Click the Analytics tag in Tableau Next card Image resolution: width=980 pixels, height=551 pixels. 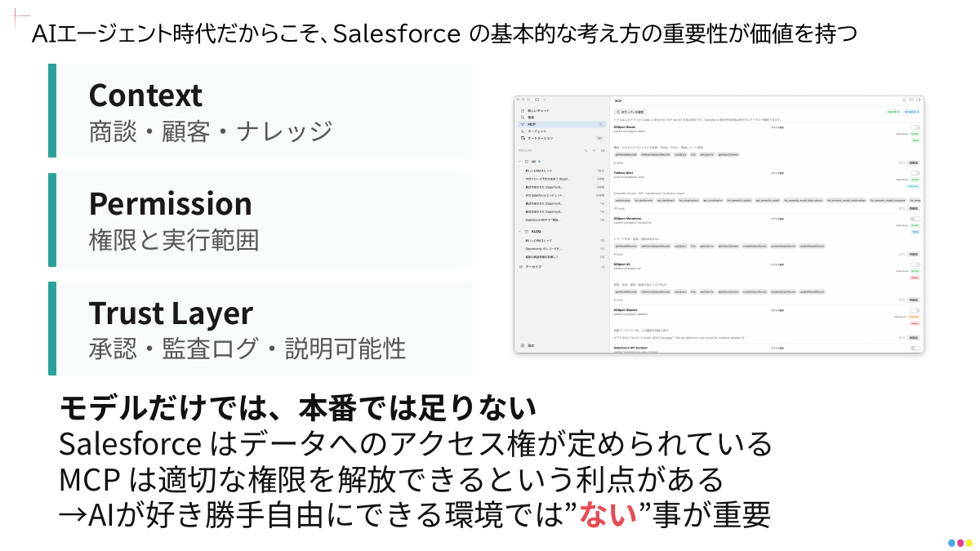(x=913, y=186)
